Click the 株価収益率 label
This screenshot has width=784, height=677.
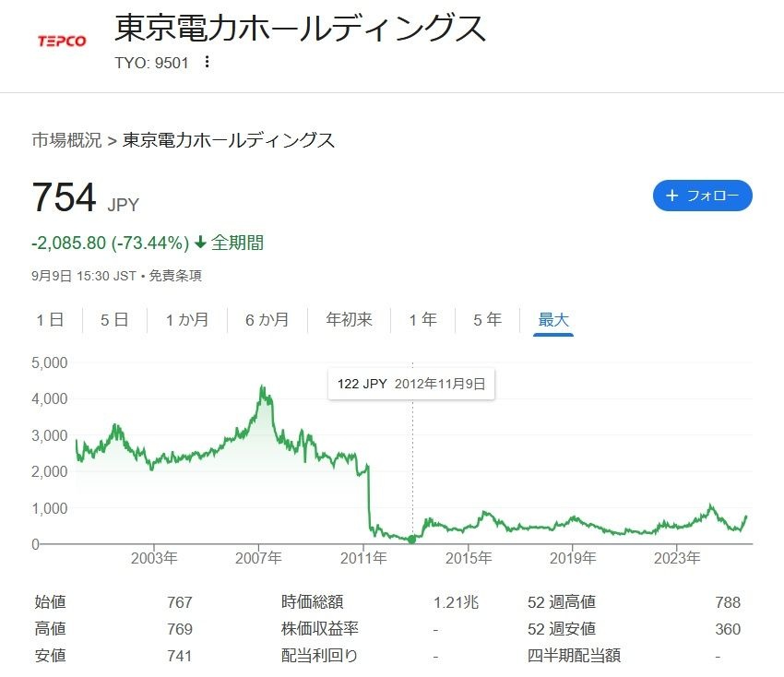click(320, 628)
